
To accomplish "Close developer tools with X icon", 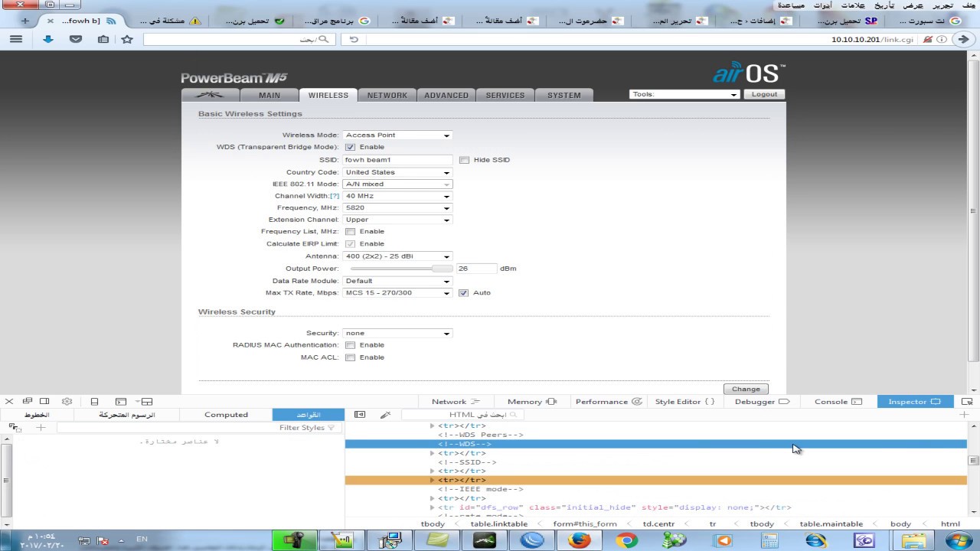I will tap(9, 401).
